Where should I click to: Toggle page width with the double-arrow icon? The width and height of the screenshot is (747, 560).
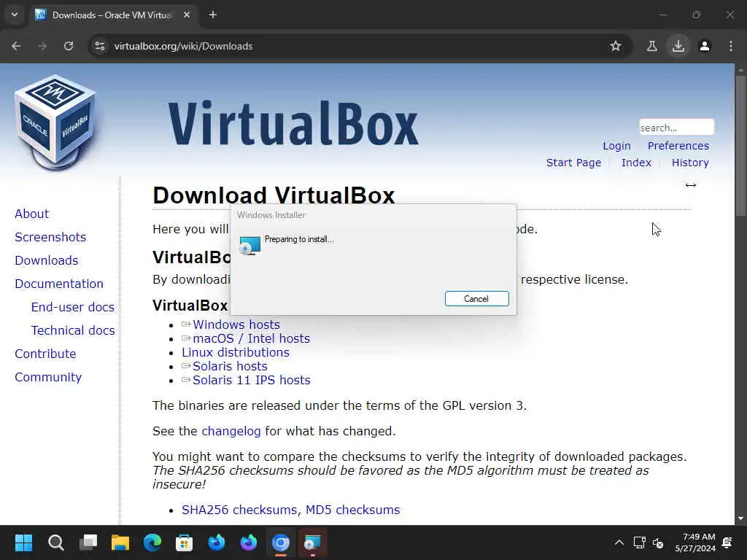click(691, 185)
